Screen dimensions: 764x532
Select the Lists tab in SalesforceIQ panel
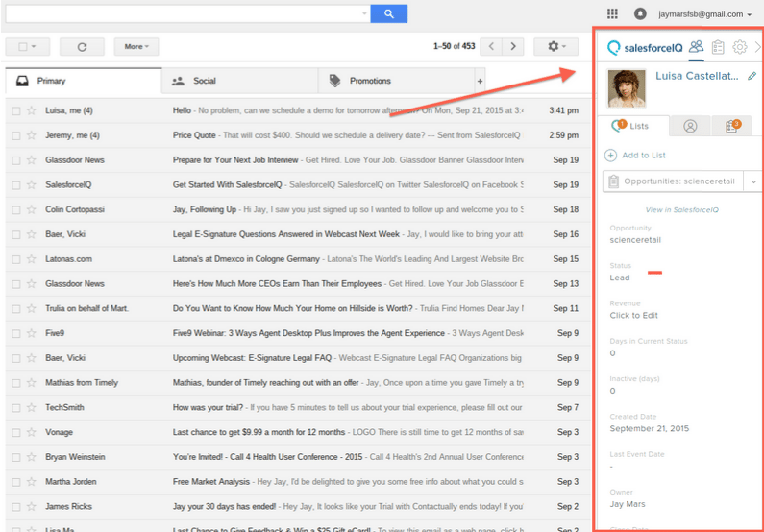coord(633,126)
